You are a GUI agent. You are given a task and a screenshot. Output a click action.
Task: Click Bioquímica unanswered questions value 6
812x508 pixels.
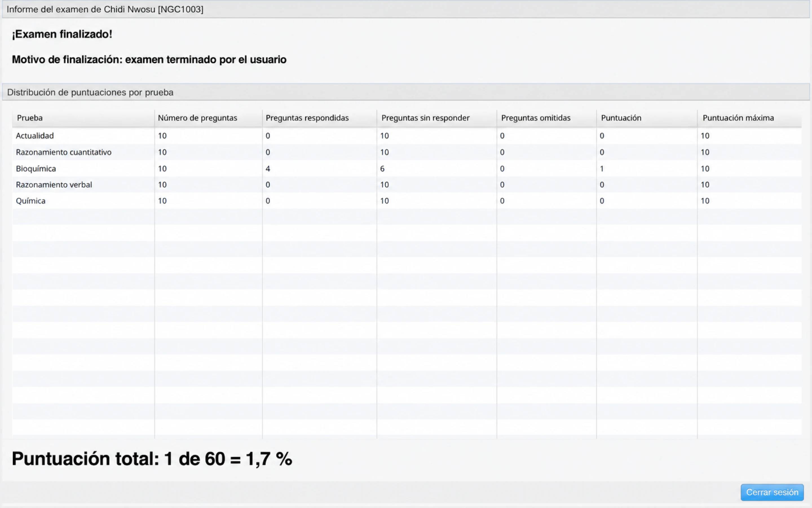(382, 169)
